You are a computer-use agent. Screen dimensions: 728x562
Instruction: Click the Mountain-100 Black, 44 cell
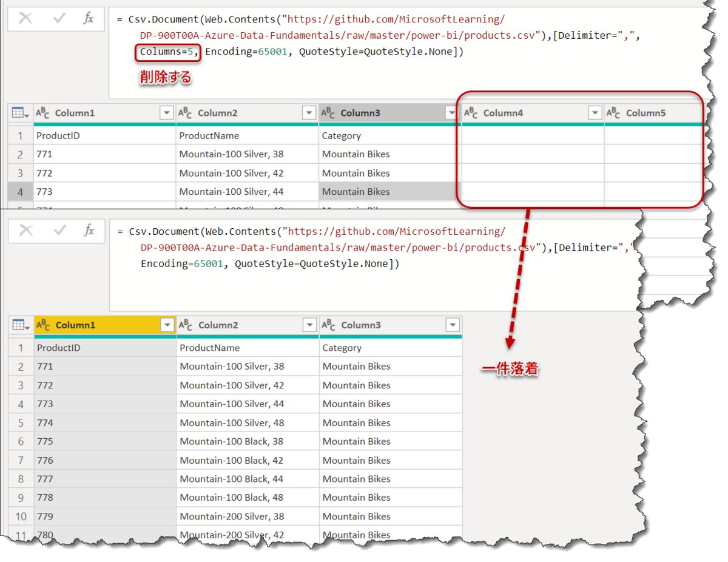pyautogui.click(x=248, y=479)
